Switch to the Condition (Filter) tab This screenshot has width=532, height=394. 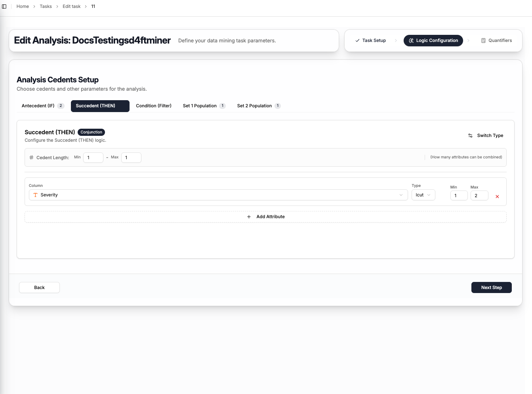point(154,106)
